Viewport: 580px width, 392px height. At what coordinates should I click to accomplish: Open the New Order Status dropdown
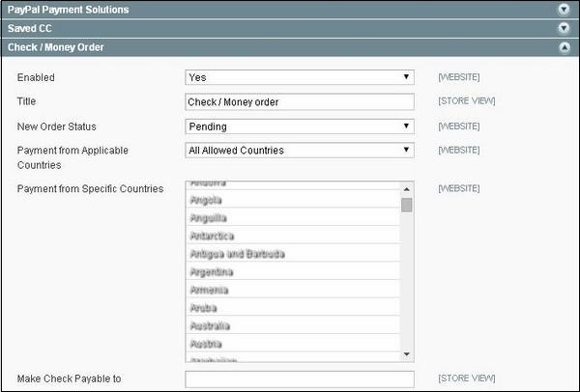click(x=299, y=126)
